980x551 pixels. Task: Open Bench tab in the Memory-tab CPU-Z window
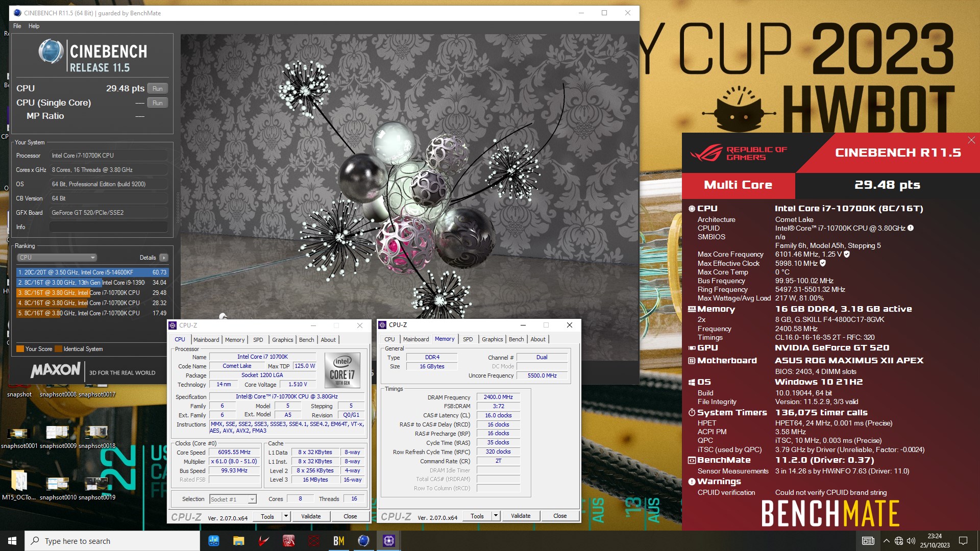pos(517,339)
